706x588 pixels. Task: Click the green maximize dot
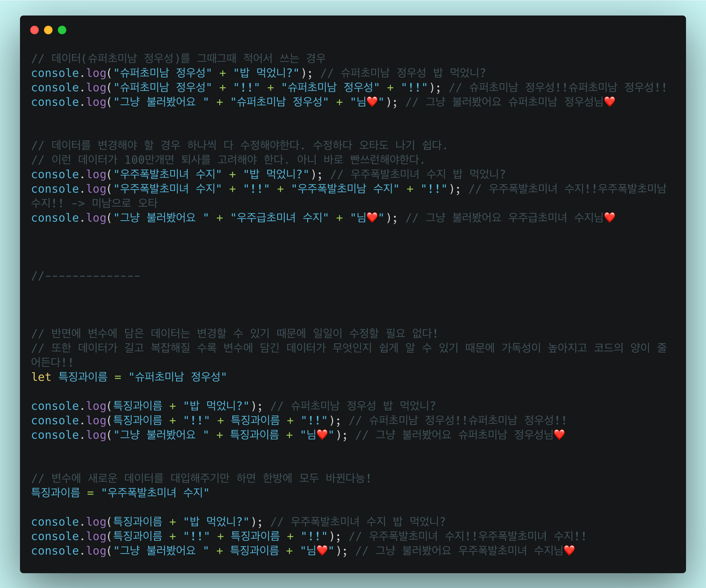pos(62,30)
